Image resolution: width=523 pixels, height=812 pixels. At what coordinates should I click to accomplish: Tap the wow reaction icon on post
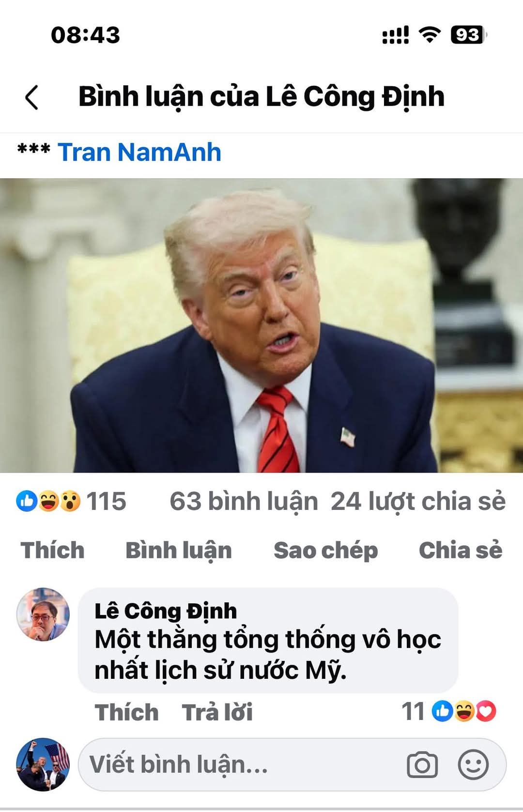click(x=70, y=501)
